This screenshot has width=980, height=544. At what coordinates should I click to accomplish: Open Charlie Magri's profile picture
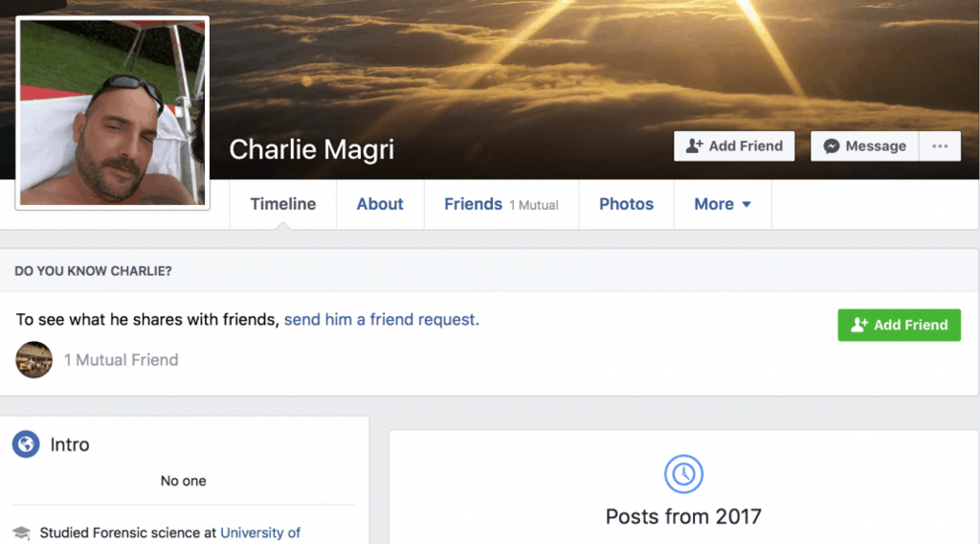click(113, 113)
